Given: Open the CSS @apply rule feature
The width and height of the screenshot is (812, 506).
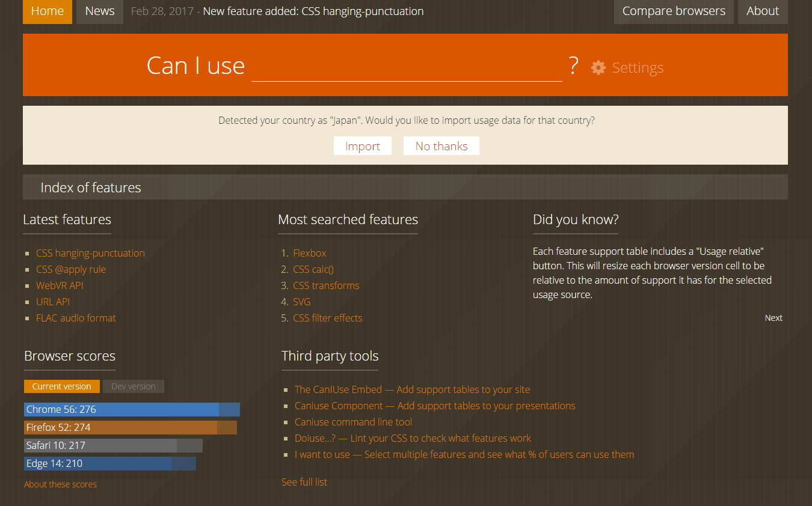Looking at the screenshot, I should click(x=71, y=269).
